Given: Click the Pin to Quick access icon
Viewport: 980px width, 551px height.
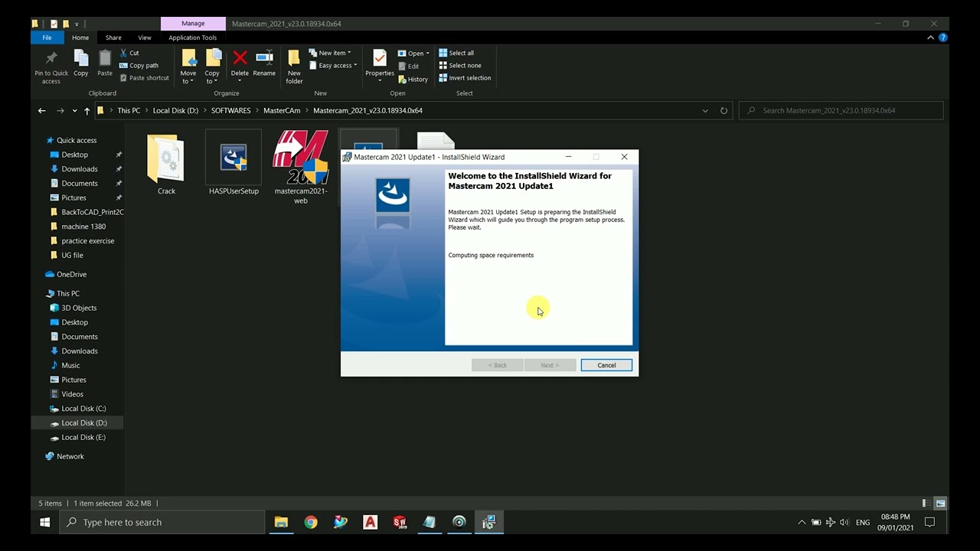Looking at the screenshot, I should pyautogui.click(x=51, y=58).
